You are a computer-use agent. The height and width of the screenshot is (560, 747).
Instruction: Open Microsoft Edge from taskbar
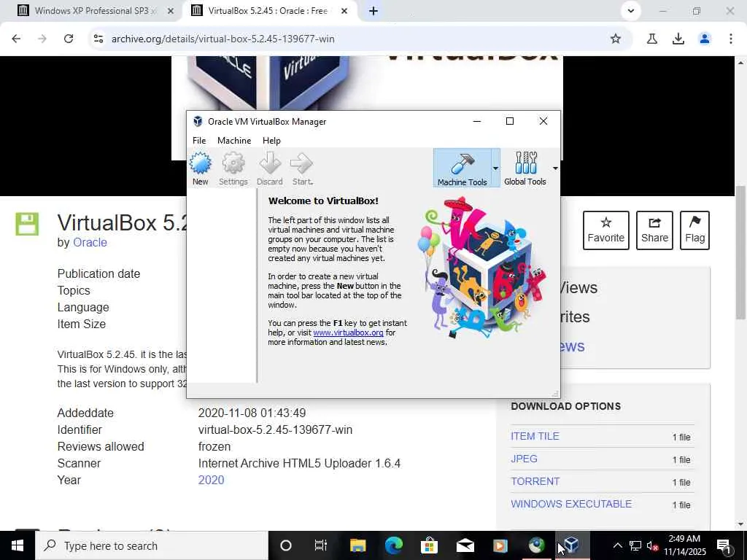click(x=393, y=545)
